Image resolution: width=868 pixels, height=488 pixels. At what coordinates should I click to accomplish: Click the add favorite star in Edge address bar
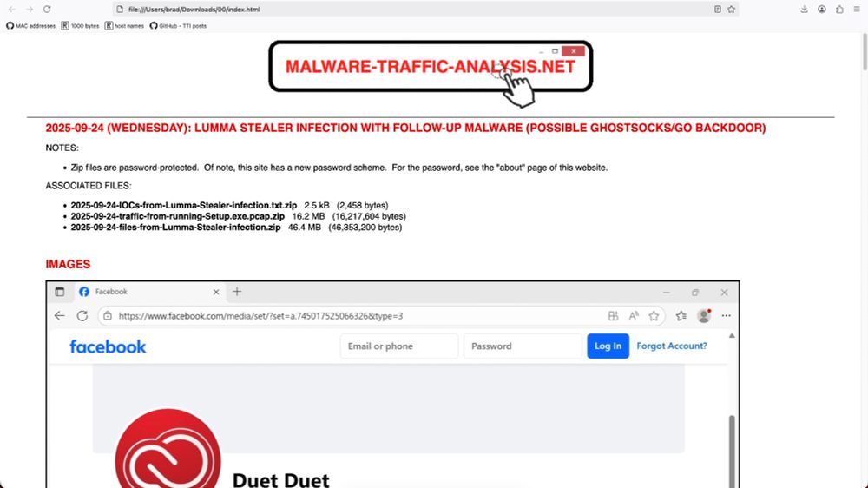click(x=654, y=316)
